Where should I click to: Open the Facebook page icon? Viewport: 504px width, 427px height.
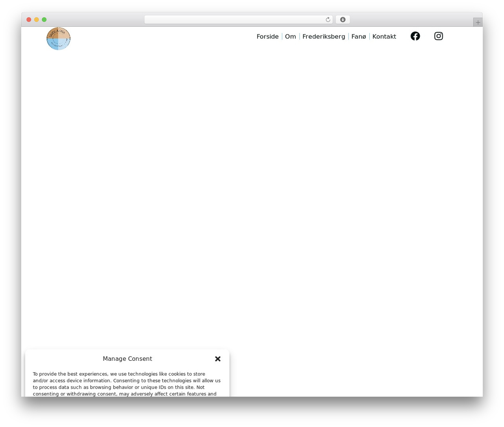click(415, 36)
